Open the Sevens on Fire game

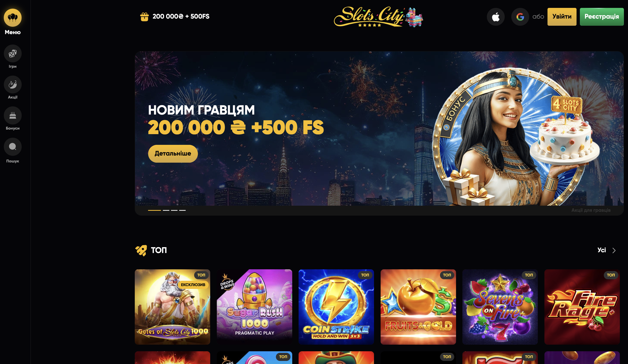click(x=500, y=307)
